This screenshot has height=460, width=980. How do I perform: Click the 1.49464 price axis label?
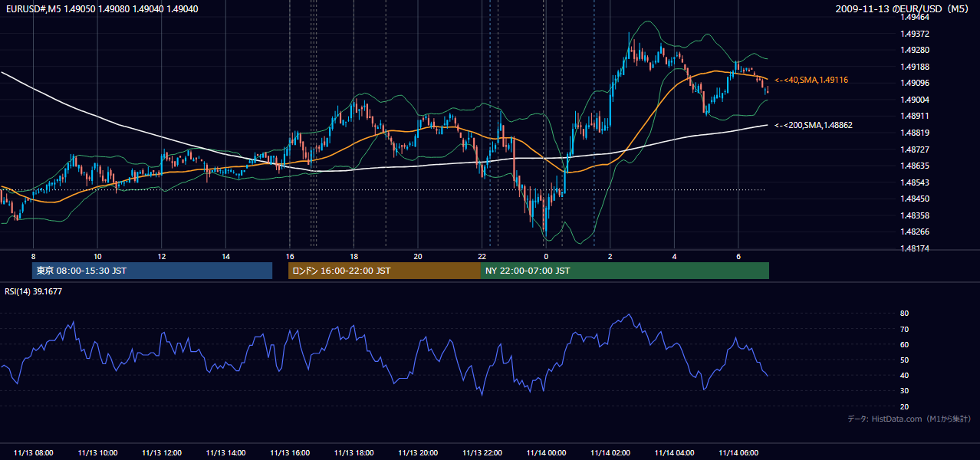click(914, 17)
